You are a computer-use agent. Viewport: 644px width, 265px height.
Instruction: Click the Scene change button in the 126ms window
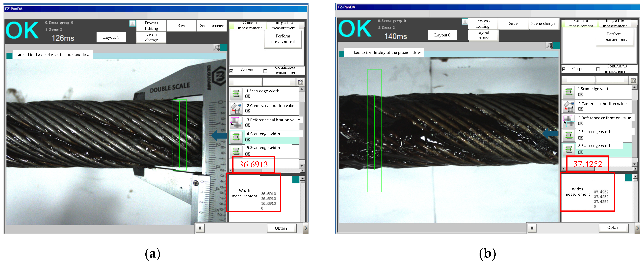212,26
